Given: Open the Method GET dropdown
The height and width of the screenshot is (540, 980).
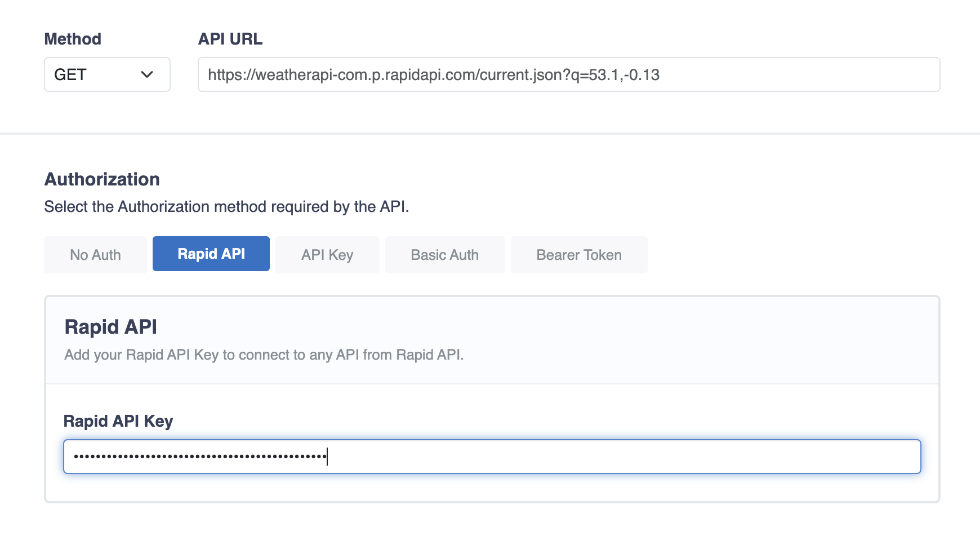Looking at the screenshot, I should pos(107,74).
